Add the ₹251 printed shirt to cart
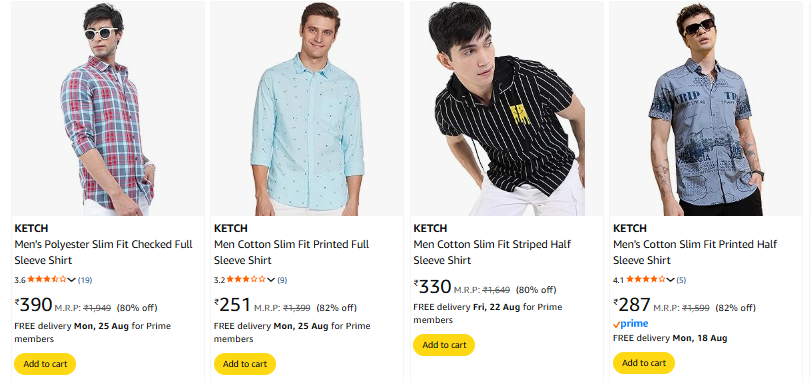Screen dimensions: 811x382 click(245, 364)
